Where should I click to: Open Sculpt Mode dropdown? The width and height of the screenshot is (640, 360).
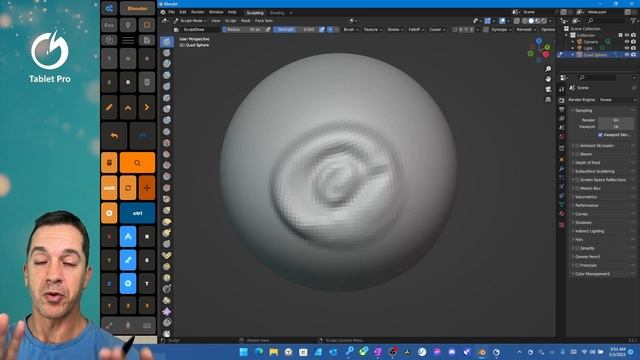click(x=190, y=20)
